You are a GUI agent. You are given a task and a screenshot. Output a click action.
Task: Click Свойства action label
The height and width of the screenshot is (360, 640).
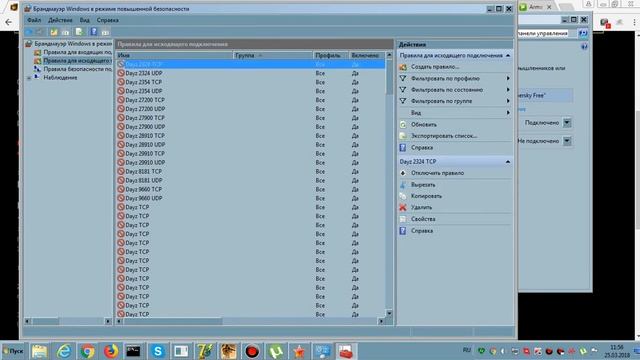[423, 219]
